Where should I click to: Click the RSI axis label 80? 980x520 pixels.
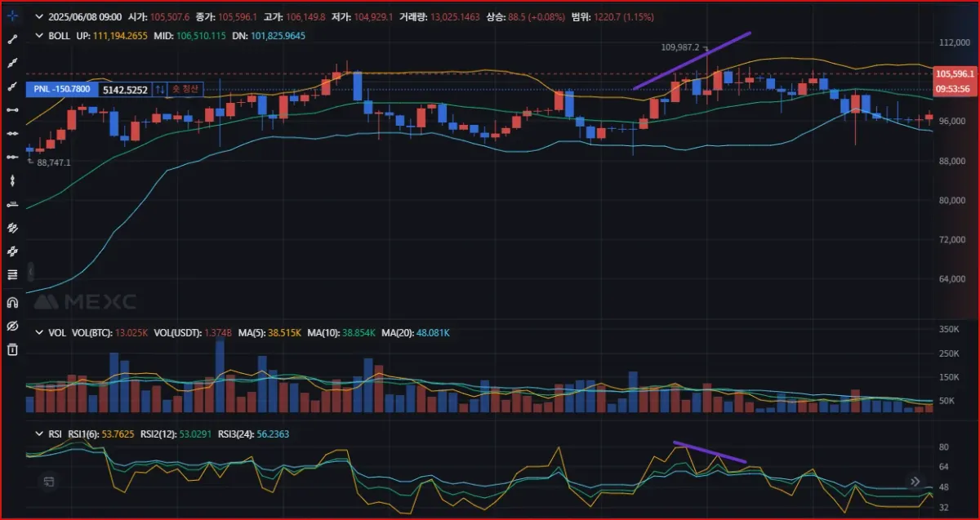[x=942, y=447]
